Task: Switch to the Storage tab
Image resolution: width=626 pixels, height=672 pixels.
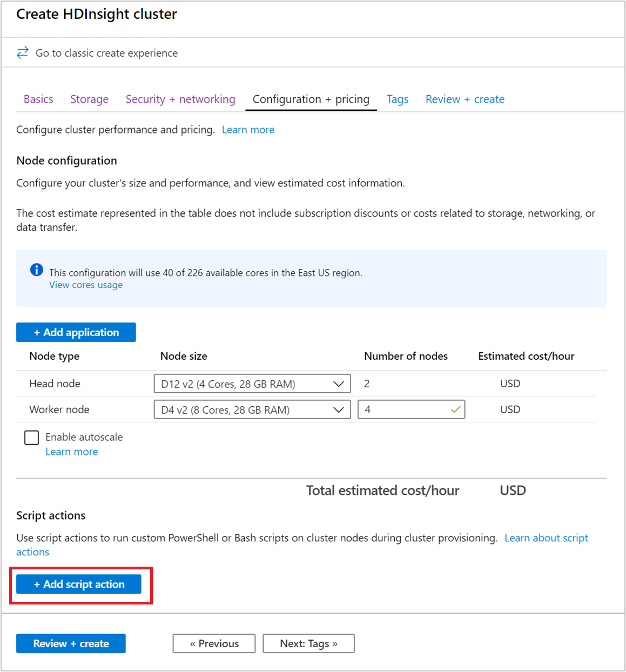Action: pos(89,99)
